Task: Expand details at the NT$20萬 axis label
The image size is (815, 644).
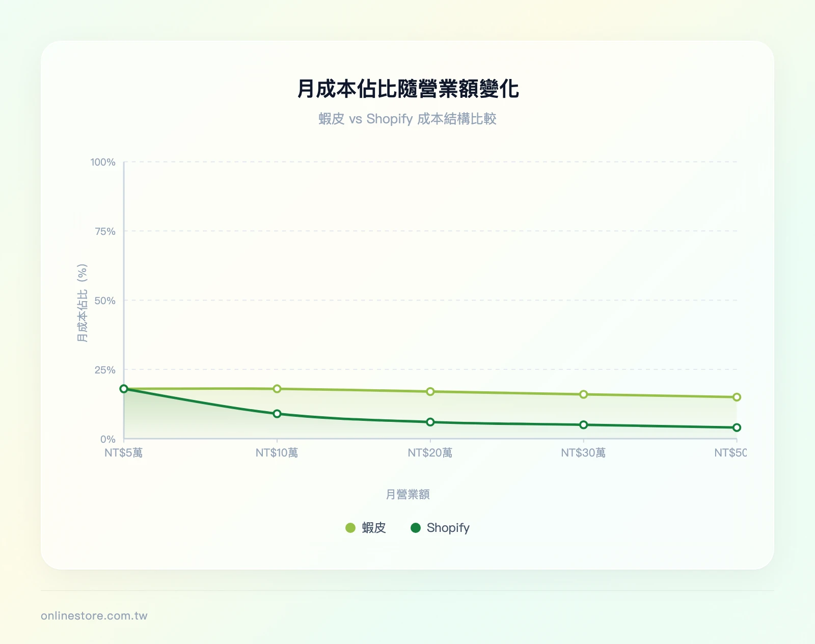Action: (x=429, y=453)
